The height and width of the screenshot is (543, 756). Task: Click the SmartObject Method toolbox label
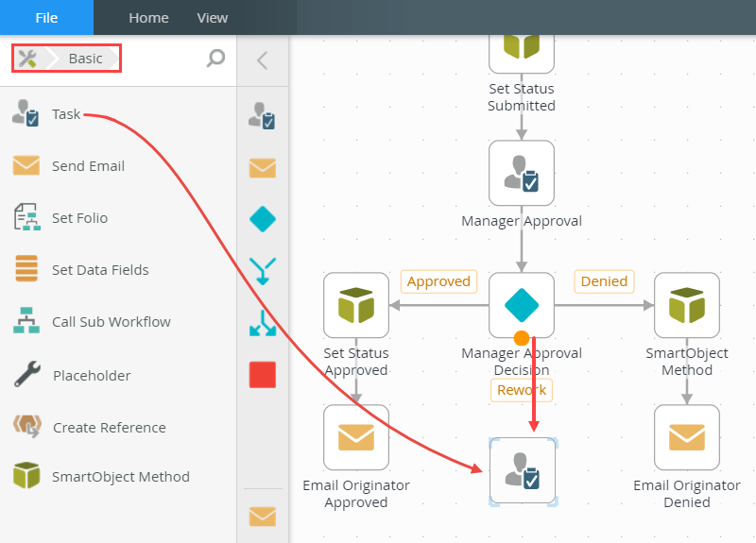point(121,477)
